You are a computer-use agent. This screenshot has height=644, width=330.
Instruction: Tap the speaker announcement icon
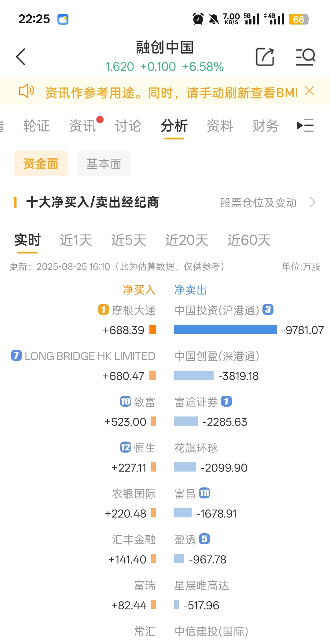[26, 91]
